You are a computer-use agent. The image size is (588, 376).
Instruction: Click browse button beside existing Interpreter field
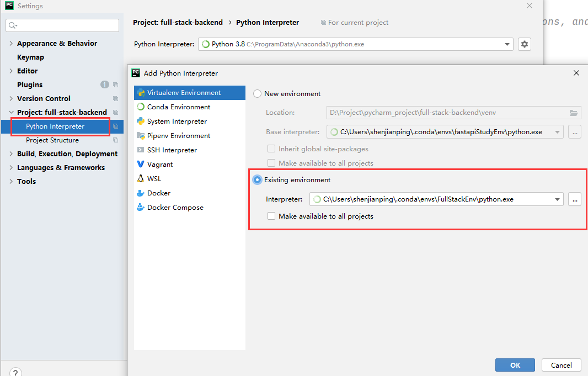click(x=575, y=199)
